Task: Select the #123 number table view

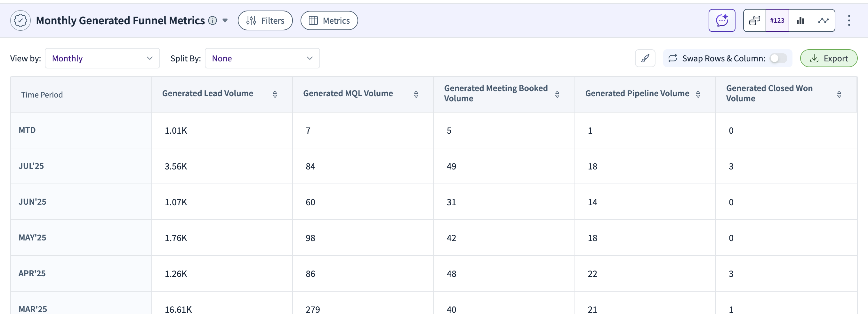Action: pyautogui.click(x=777, y=20)
